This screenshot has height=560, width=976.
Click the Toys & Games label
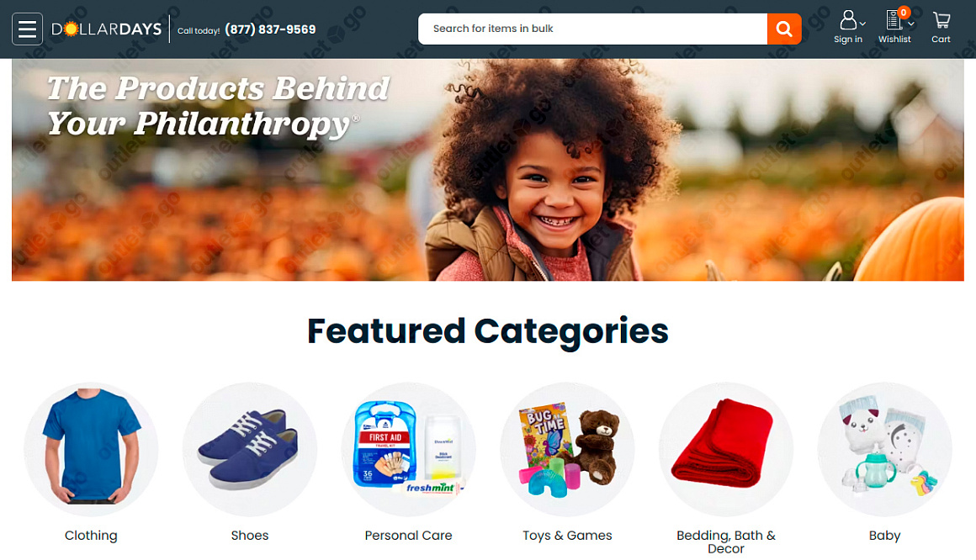(x=567, y=535)
